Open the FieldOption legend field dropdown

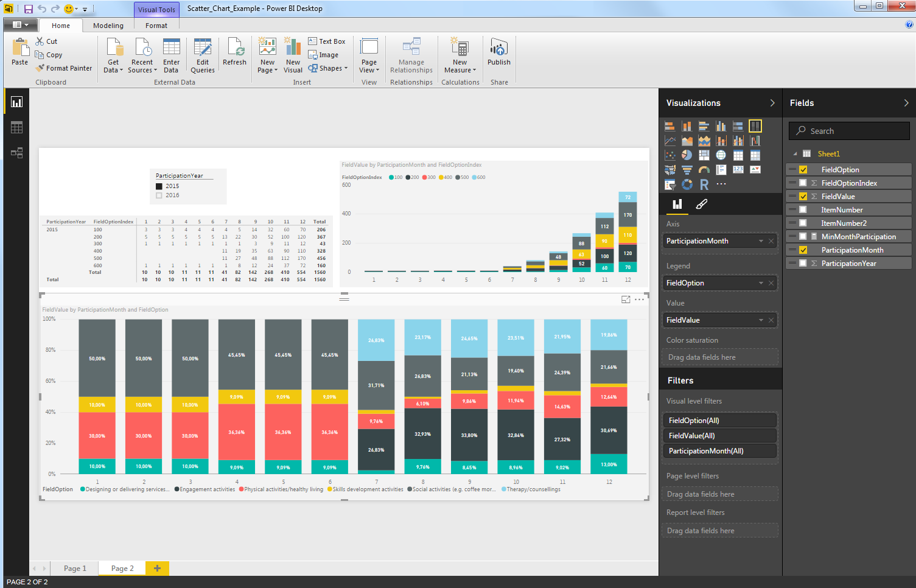(x=761, y=283)
